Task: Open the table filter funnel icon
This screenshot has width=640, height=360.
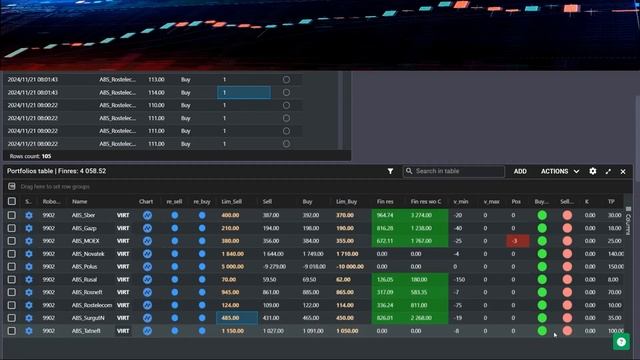Action: point(390,171)
